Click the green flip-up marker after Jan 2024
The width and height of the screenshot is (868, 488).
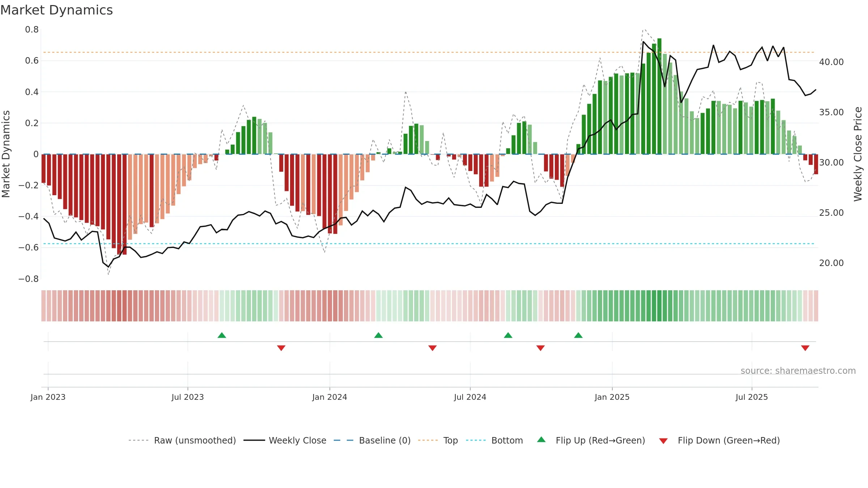pyautogui.click(x=378, y=335)
